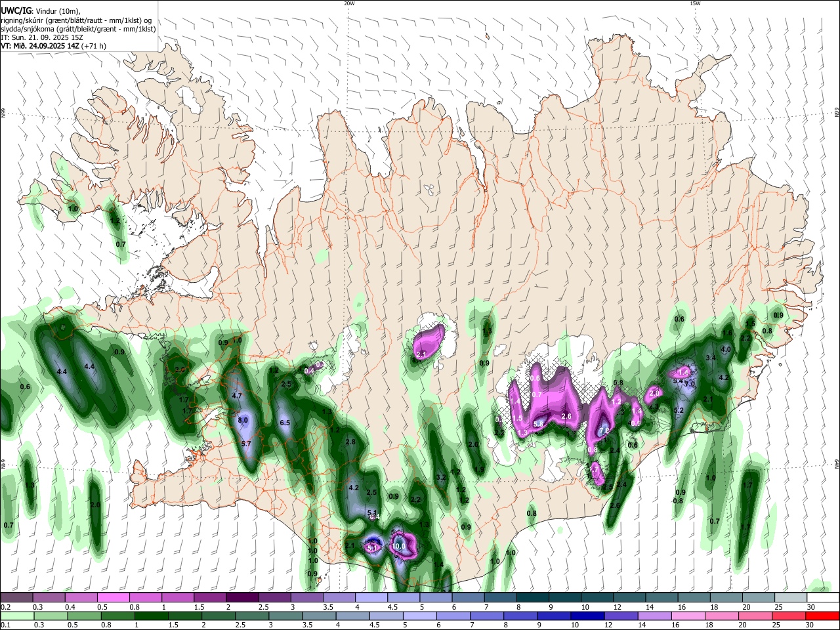Click the white swatch above 30, top legend row

point(823,598)
